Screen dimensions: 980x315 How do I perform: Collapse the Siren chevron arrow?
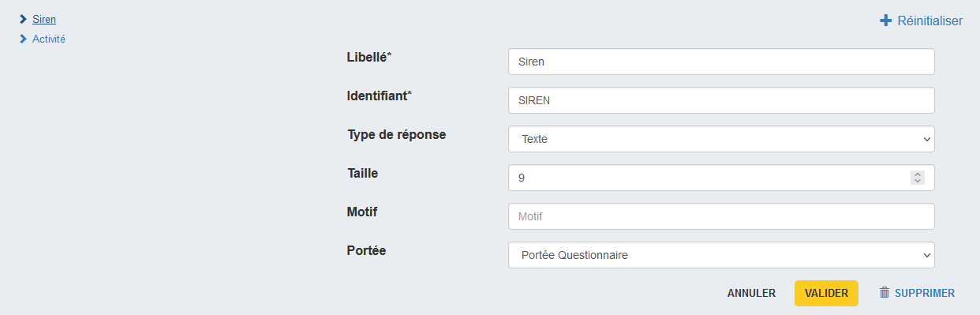click(23, 19)
